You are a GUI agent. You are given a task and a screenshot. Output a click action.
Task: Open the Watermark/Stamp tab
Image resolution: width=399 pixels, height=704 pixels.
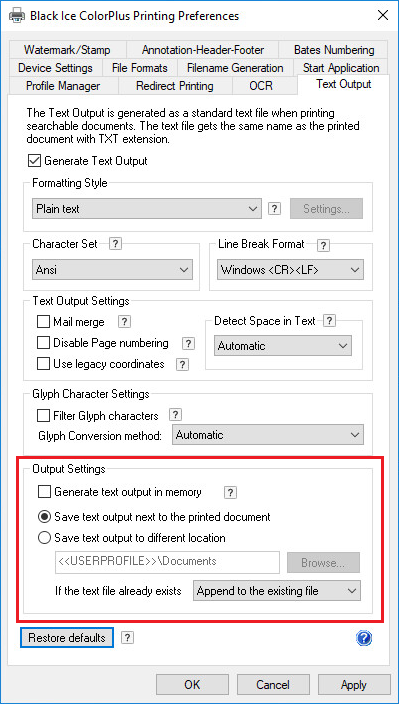(x=67, y=50)
